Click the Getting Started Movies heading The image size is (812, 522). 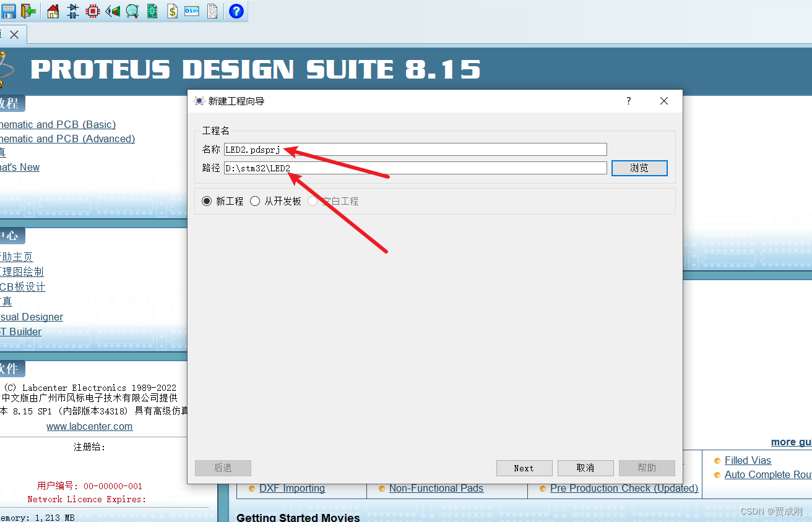(x=298, y=517)
